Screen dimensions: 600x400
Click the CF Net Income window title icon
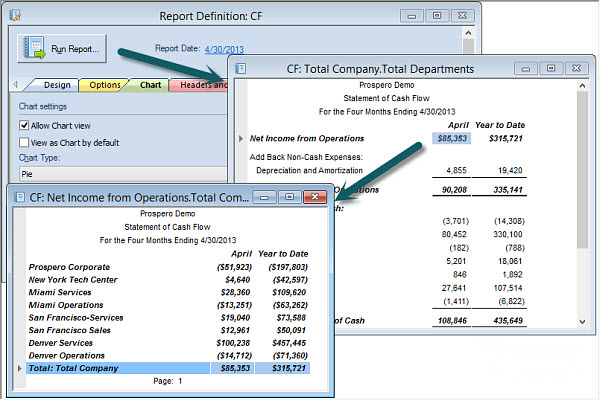click(x=22, y=197)
